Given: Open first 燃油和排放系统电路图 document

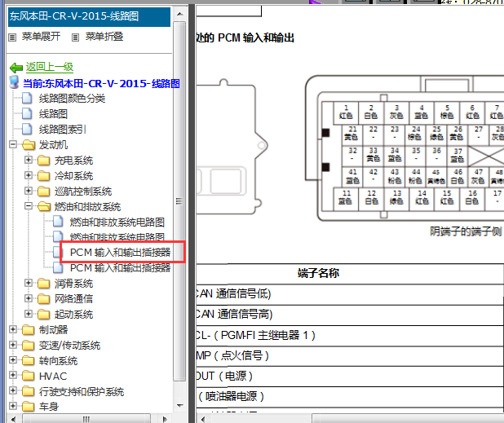Looking at the screenshot, I should 117,222.
